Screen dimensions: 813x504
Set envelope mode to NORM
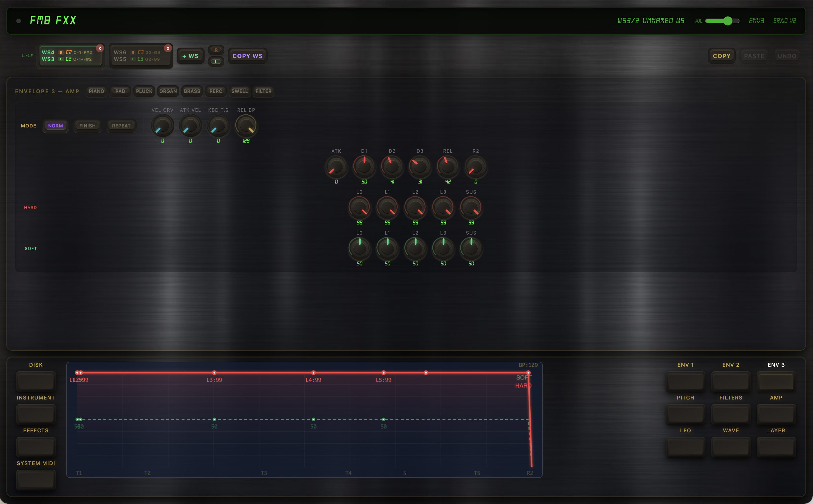[x=55, y=126]
